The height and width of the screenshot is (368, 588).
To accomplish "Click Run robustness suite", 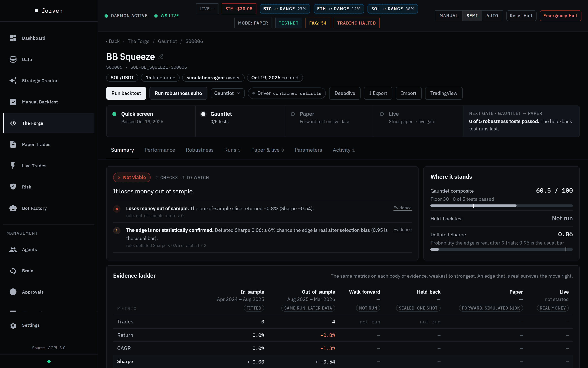I will coord(178,93).
